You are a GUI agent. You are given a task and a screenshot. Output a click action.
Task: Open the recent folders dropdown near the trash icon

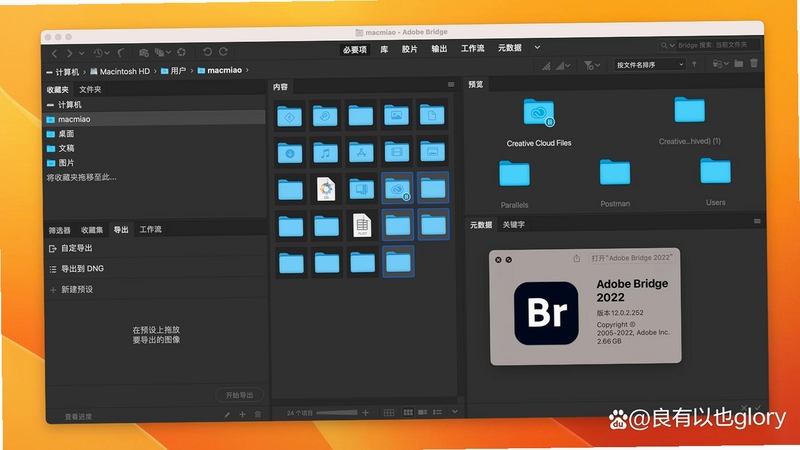(x=720, y=64)
